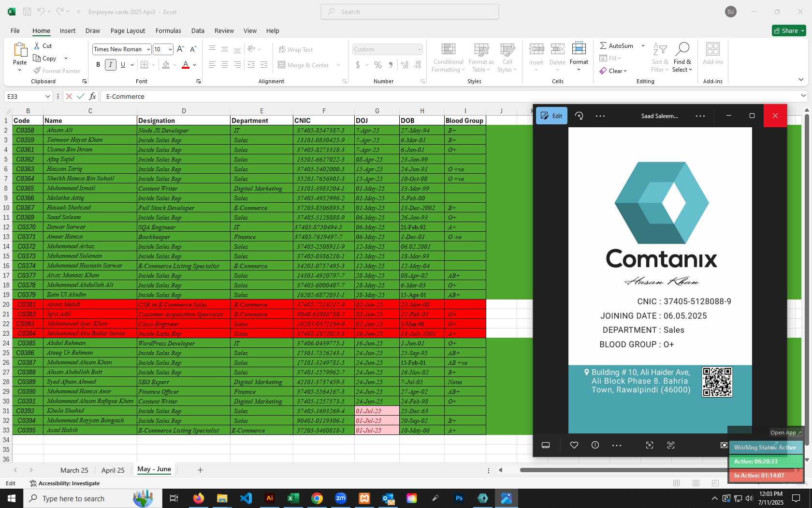
Task: Confirm formula bar entry checkmark
Action: [x=81, y=96]
